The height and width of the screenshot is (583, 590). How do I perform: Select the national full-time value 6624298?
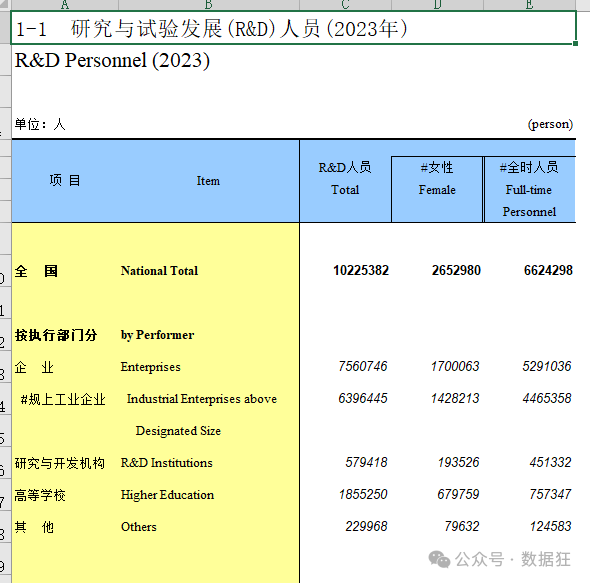tap(548, 270)
